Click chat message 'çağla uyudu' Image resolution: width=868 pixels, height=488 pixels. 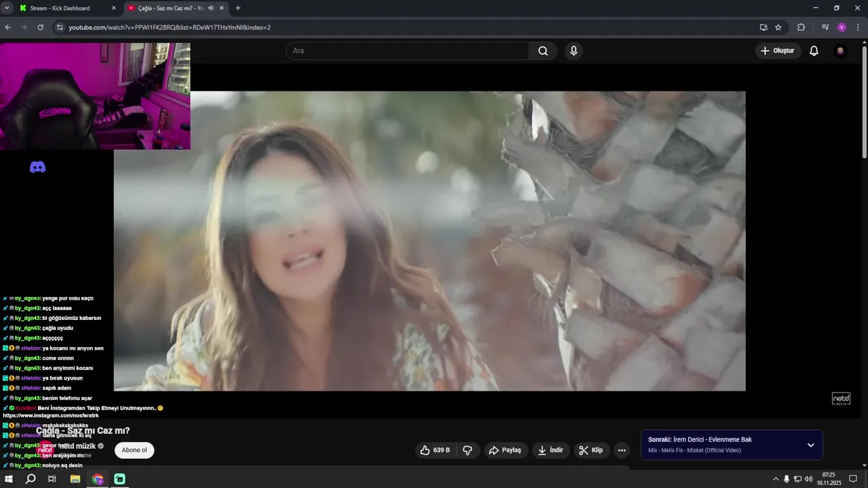pyautogui.click(x=58, y=328)
